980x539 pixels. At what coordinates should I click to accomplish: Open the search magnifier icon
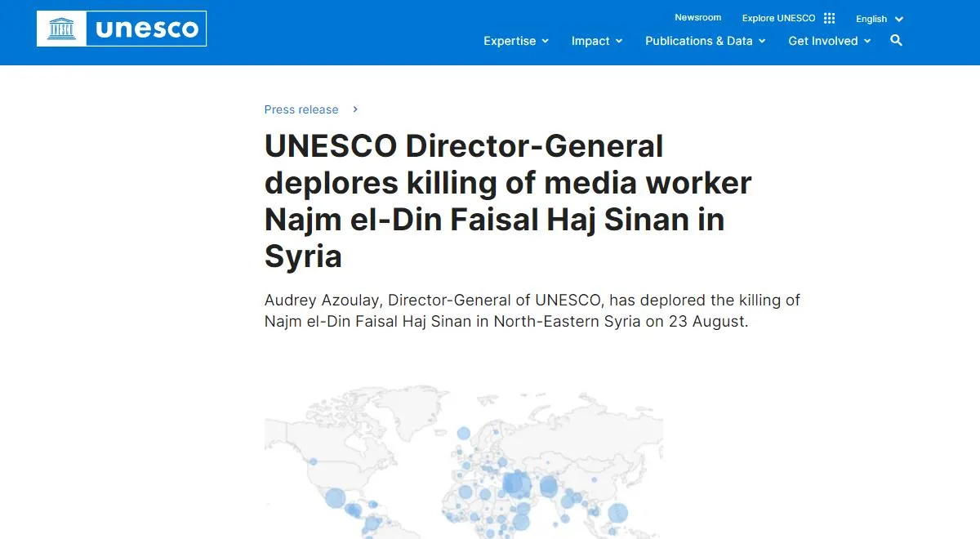coord(896,40)
